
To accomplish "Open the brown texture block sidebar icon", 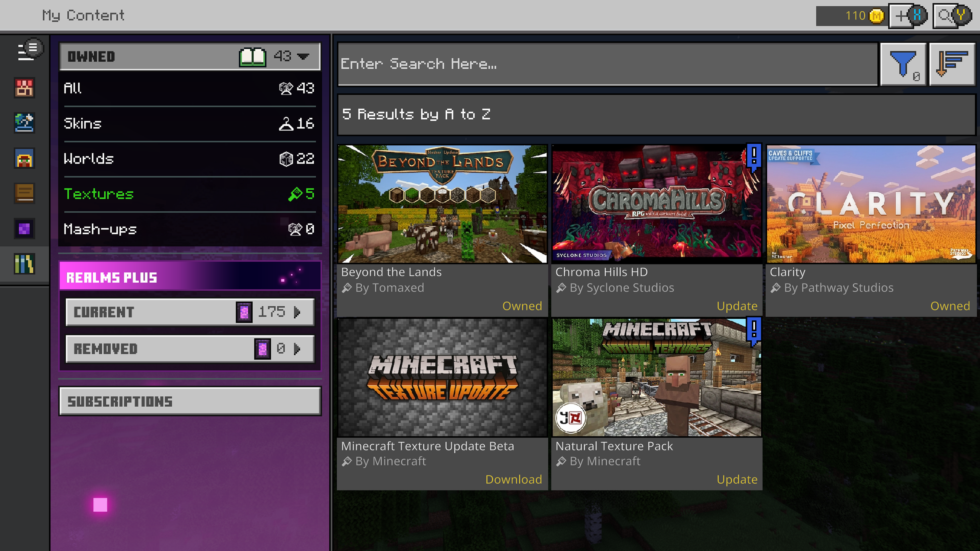I will click(x=24, y=193).
